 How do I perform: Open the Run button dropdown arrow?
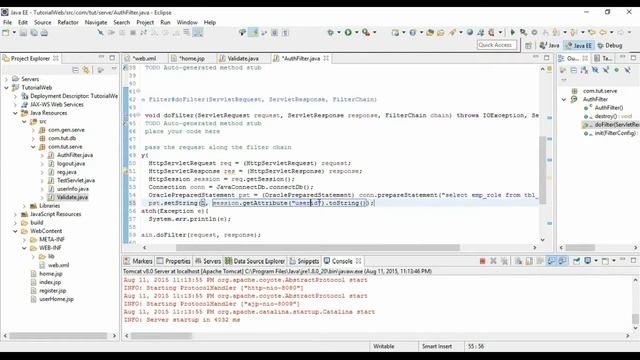356,33
